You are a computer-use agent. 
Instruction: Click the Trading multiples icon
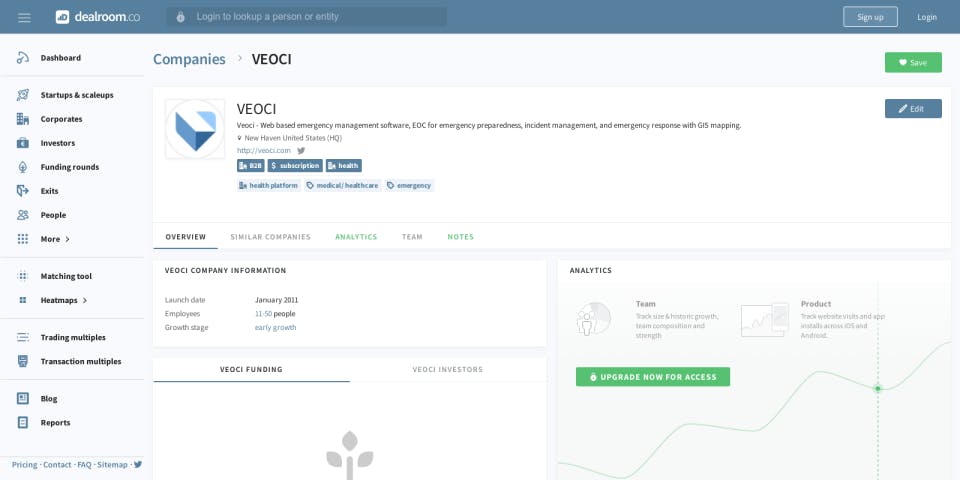tap(23, 337)
